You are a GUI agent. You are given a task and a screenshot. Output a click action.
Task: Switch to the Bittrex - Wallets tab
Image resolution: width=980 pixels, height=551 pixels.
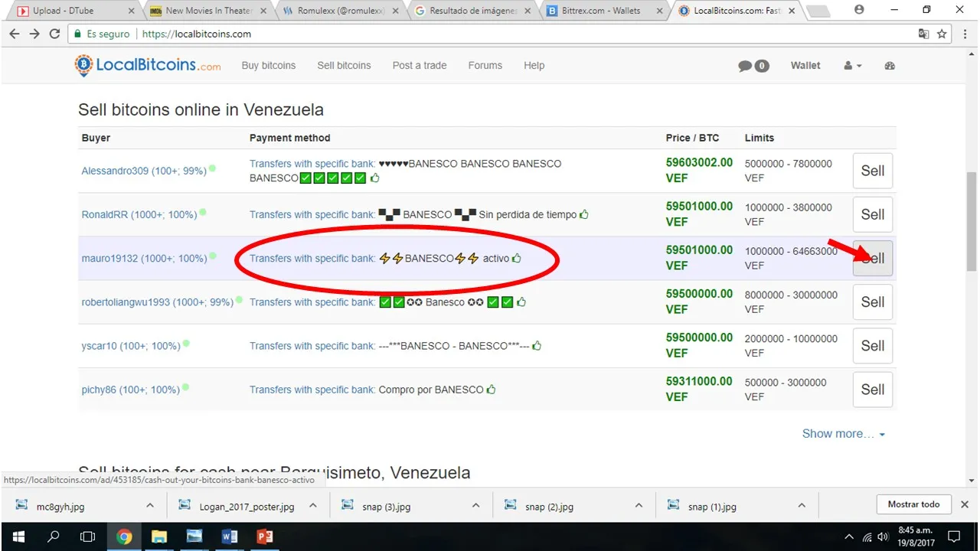click(604, 11)
